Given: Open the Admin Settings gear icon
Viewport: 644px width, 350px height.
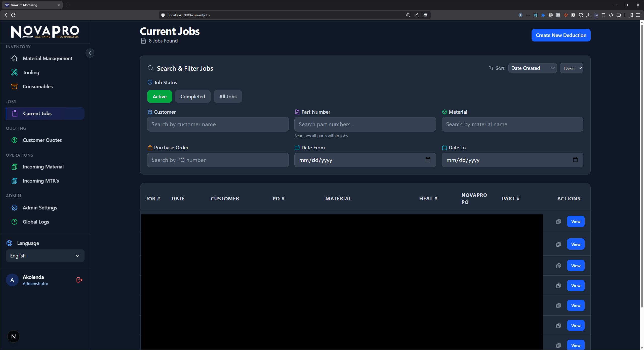Looking at the screenshot, I should click(14, 208).
